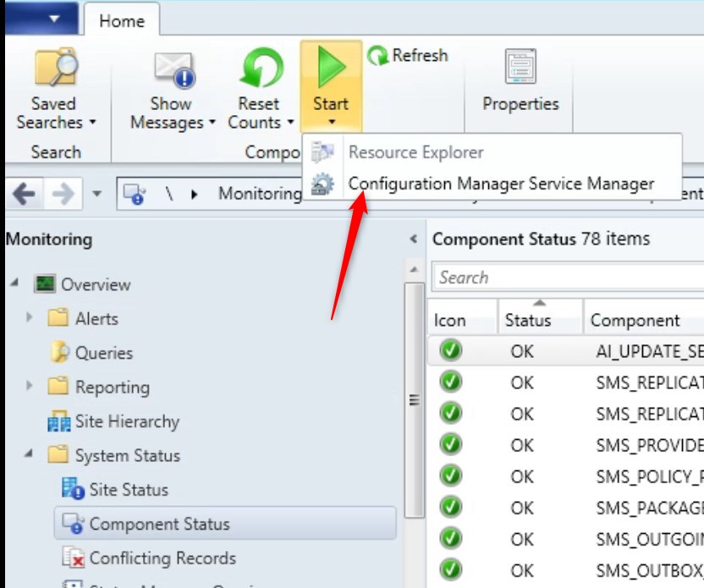The width and height of the screenshot is (704, 588).
Task: Expand the Reset Counts dropdown arrow
Action: click(290, 122)
